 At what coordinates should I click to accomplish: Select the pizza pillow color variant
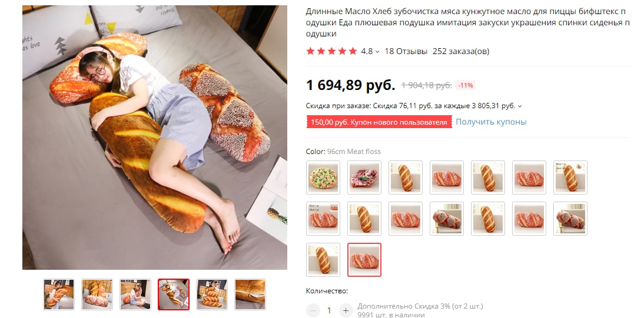323,178
